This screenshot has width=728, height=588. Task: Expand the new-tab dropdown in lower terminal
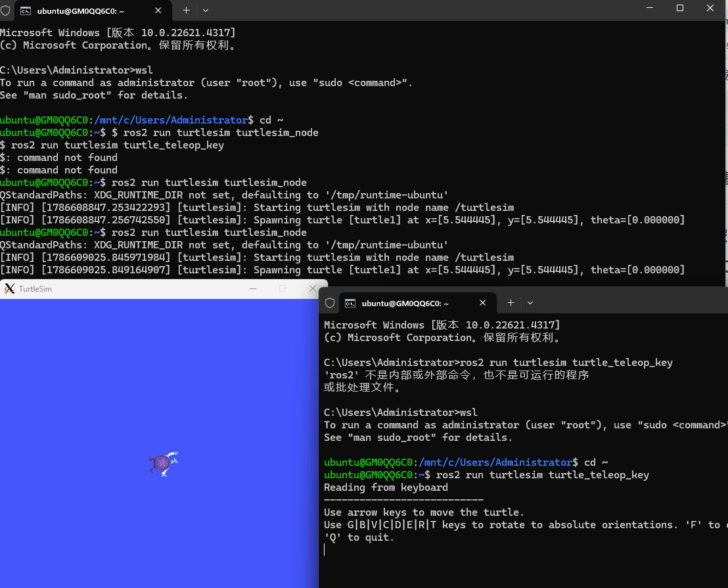pos(530,303)
